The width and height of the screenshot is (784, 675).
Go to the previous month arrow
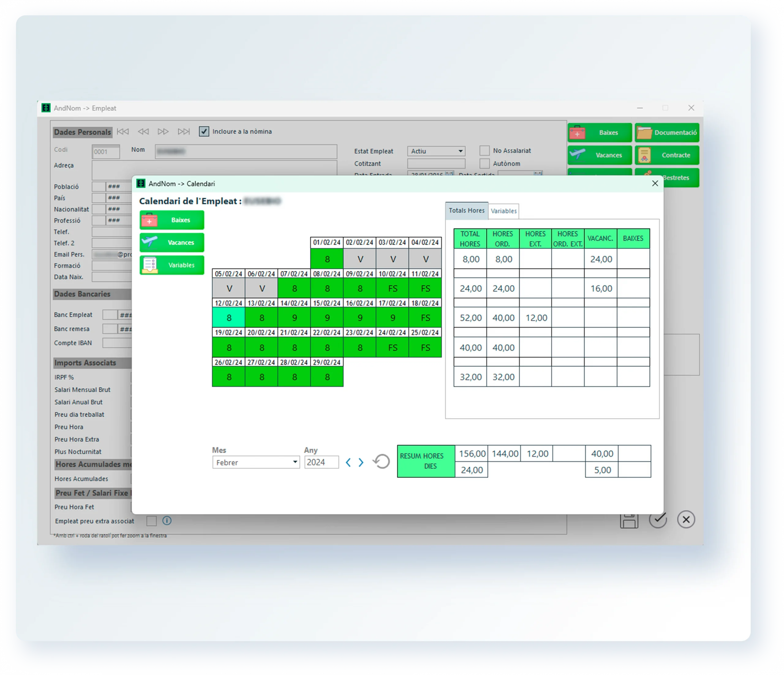coord(348,462)
